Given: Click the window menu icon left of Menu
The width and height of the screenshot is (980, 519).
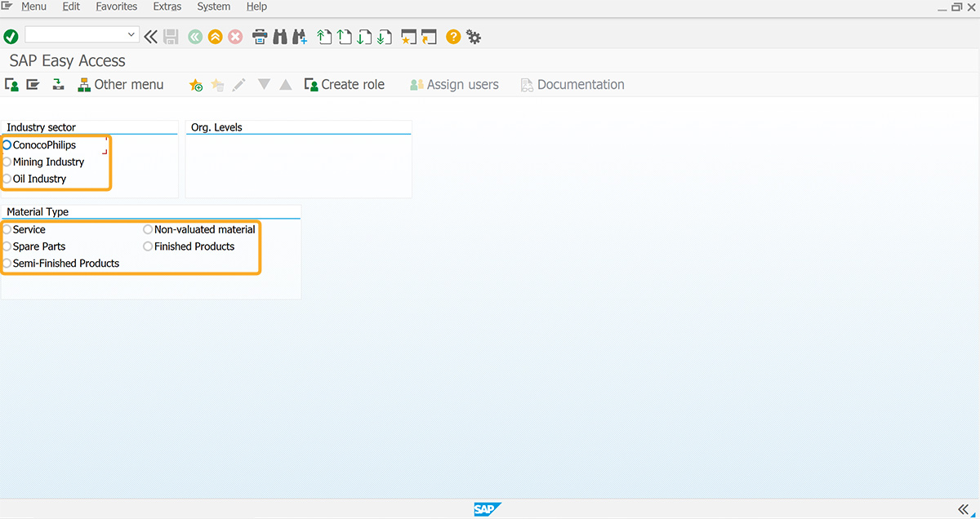Looking at the screenshot, I should tap(7, 7).
